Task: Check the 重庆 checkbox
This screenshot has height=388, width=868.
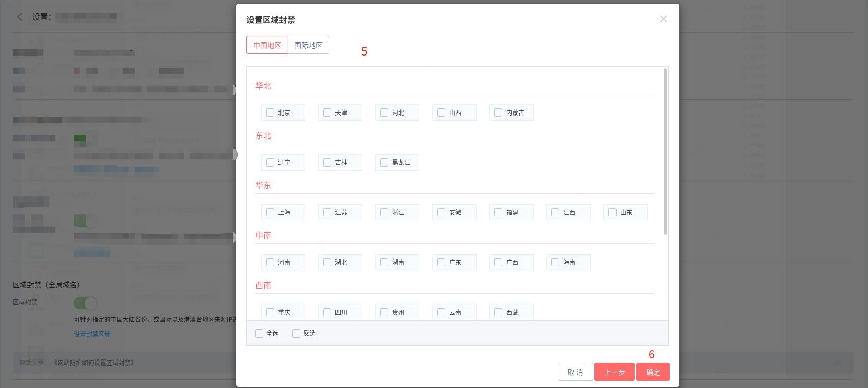Action: pyautogui.click(x=270, y=312)
